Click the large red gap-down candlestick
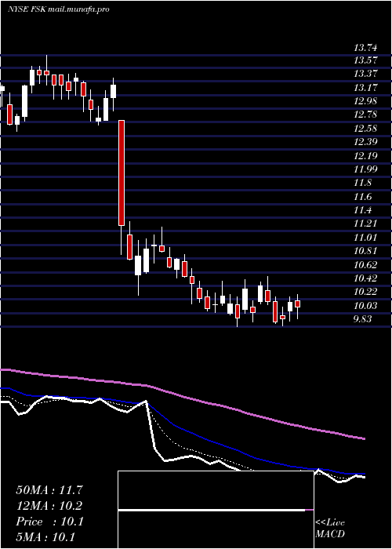Screen dimensions: 392x549 click(x=122, y=173)
